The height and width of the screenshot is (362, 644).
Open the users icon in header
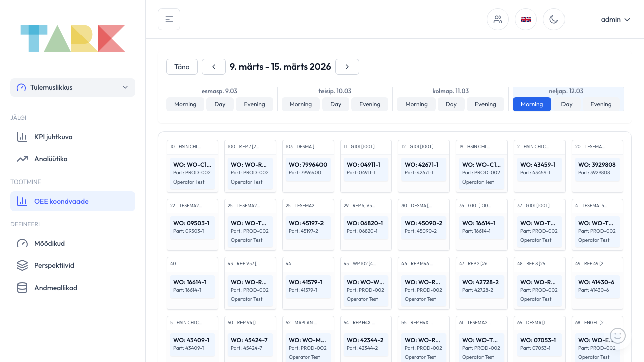pyautogui.click(x=498, y=19)
